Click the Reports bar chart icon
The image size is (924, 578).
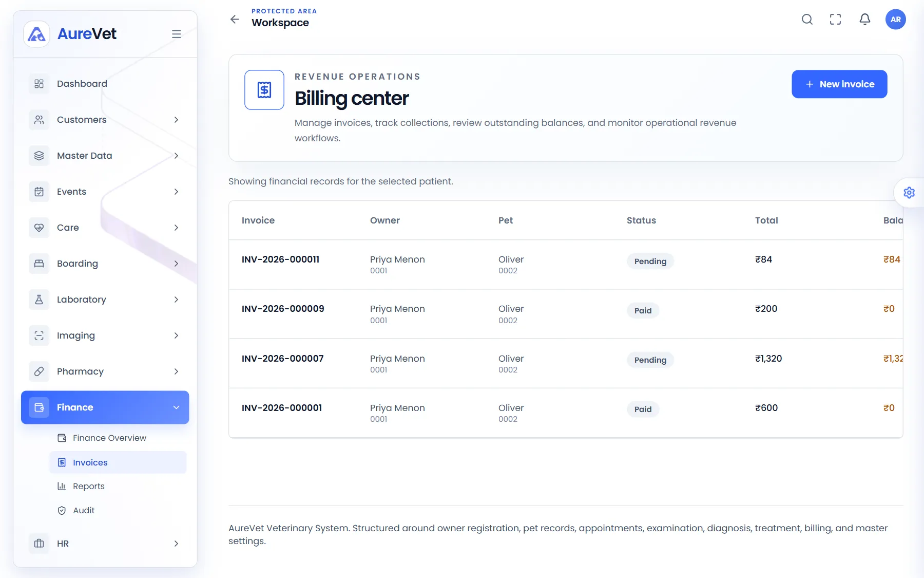[62, 486]
